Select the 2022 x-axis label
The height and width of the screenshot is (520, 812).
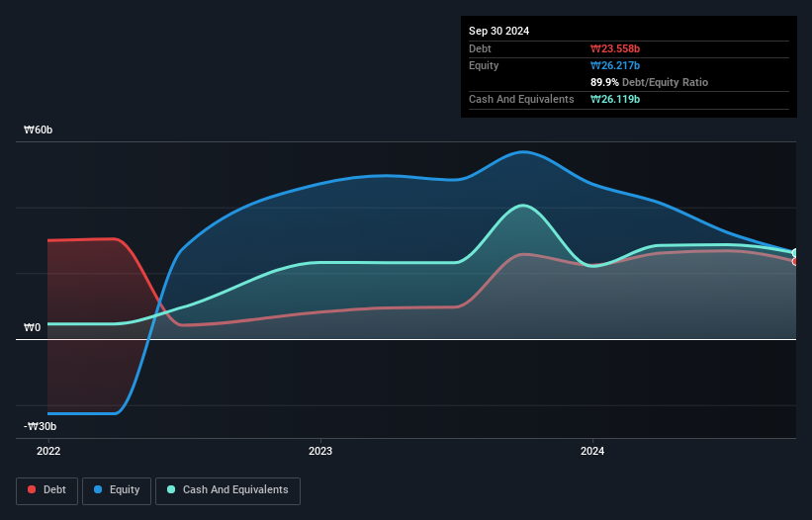pyautogui.click(x=48, y=451)
